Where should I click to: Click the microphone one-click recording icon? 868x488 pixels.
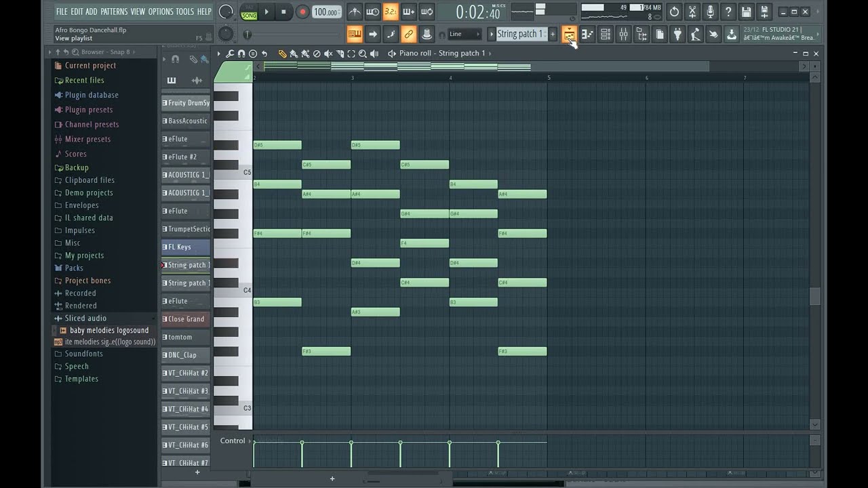[x=710, y=12]
